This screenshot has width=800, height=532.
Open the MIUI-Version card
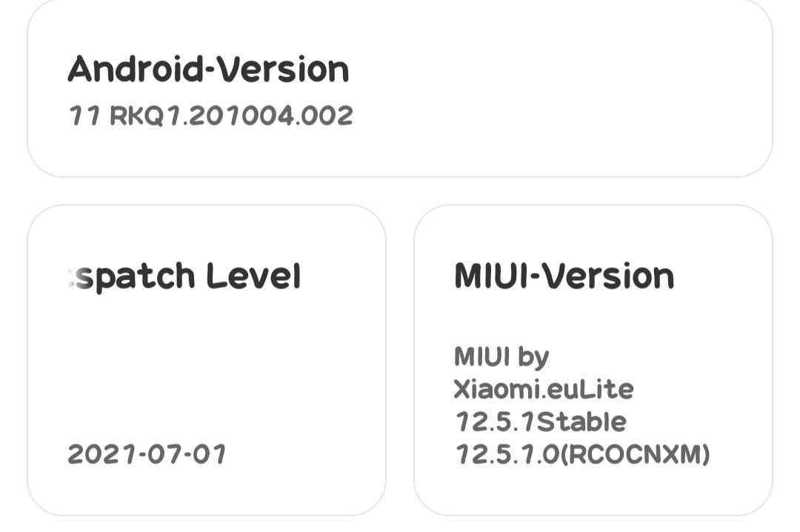[x=593, y=360]
